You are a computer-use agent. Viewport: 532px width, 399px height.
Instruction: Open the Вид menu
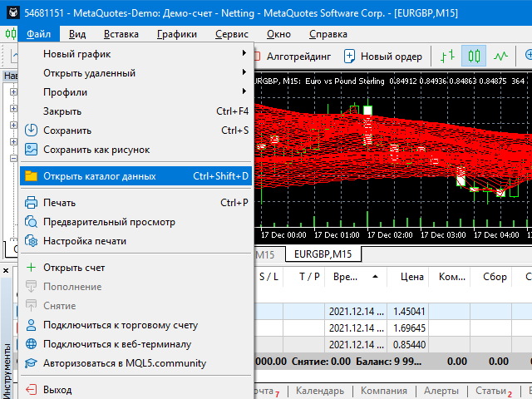pos(77,34)
